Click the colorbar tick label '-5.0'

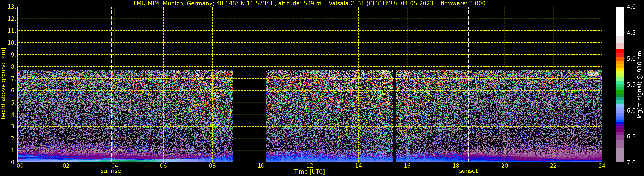click(630, 59)
